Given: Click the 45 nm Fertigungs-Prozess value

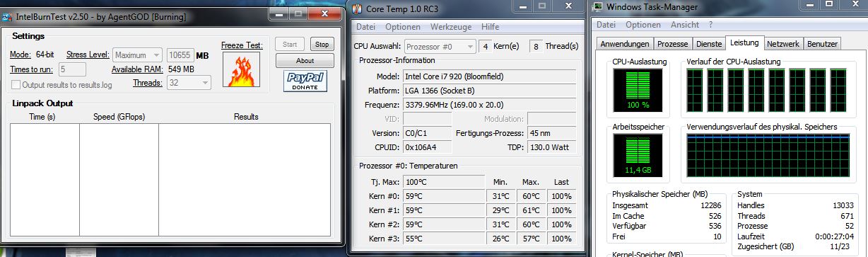Looking at the screenshot, I should pyautogui.click(x=551, y=133).
